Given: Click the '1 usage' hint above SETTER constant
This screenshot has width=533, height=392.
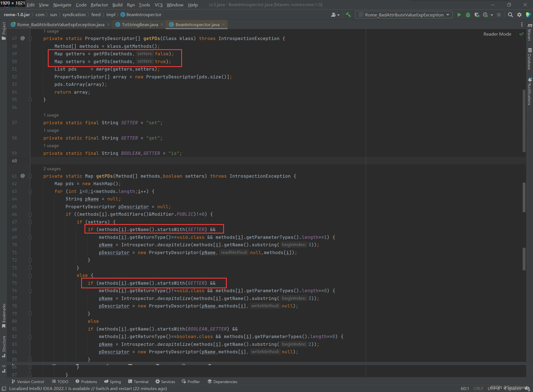Looking at the screenshot, I should (51, 115).
